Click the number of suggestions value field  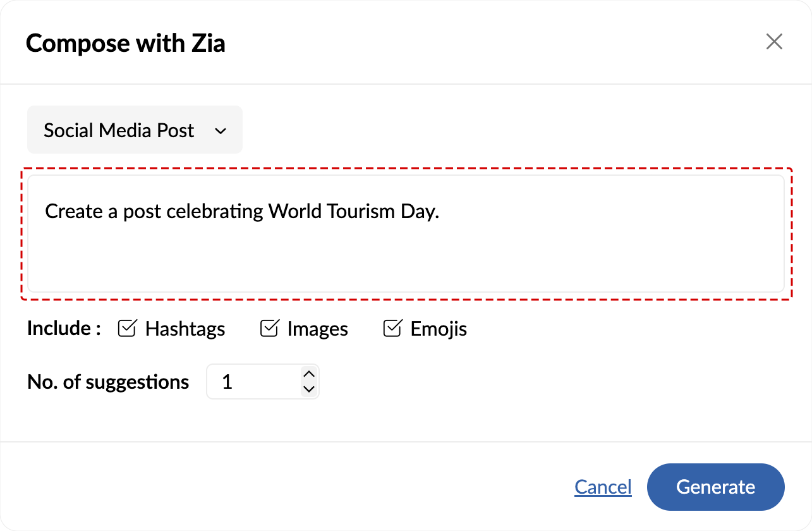pyautogui.click(x=253, y=382)
